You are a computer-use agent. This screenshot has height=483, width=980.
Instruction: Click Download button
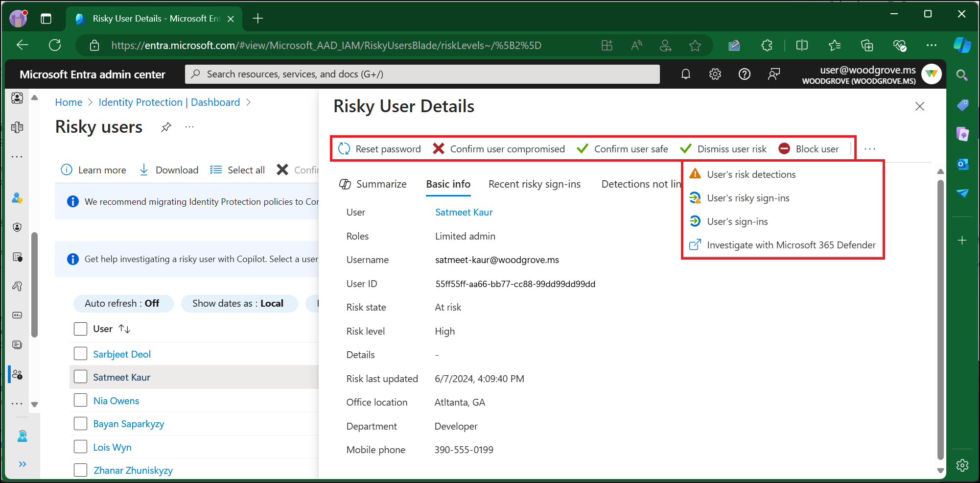click(x=169, y=170)
